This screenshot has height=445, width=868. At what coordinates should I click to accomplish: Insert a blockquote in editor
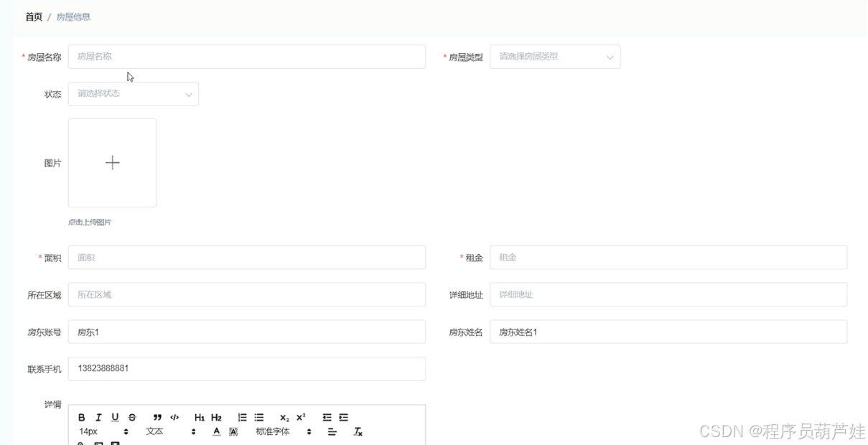coord(157,418)
